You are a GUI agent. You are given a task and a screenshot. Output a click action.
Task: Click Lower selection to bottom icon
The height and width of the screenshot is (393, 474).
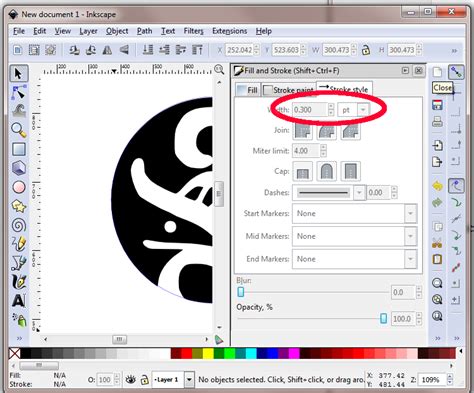(148, 50)
